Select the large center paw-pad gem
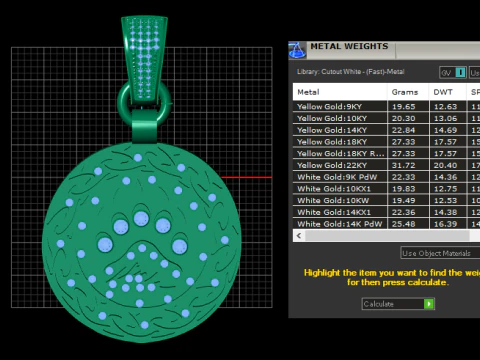This screenshot has height=360, width=480. [141, 219]
